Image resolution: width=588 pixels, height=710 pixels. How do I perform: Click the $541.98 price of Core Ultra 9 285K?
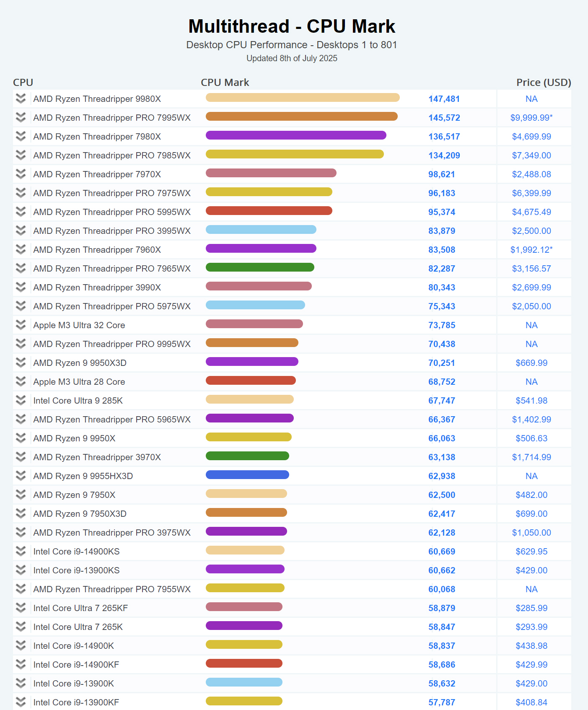[531, 401]
